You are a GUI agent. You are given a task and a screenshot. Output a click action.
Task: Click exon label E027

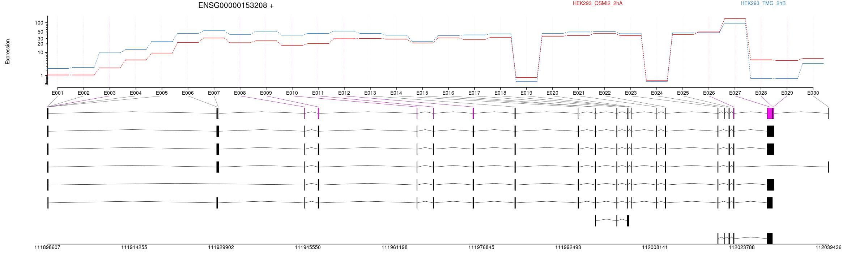tap(735, 93)
